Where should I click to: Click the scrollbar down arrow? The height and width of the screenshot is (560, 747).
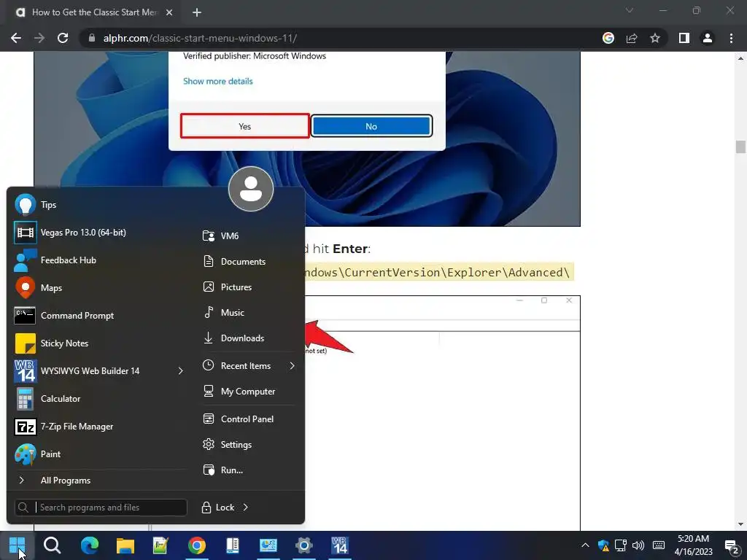coord(740,525)
